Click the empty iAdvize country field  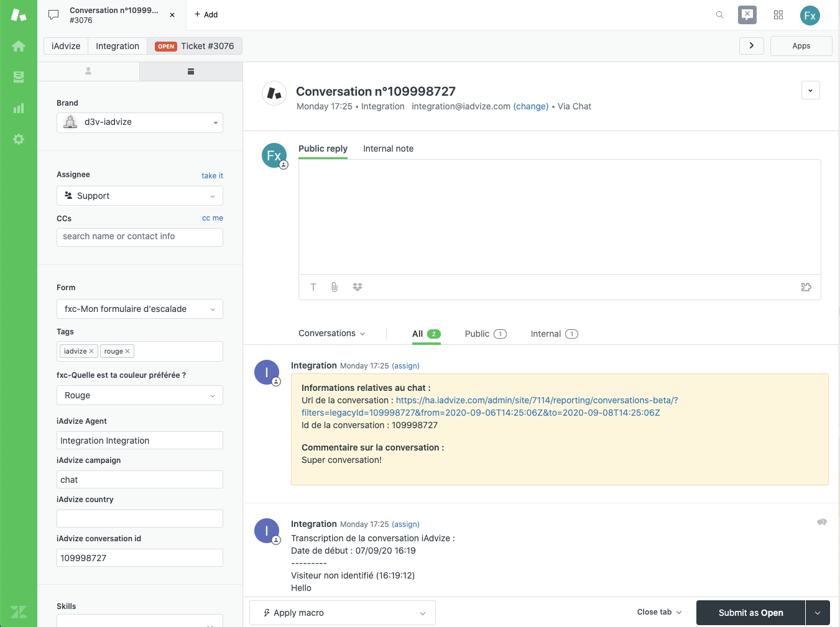(140, 519)
